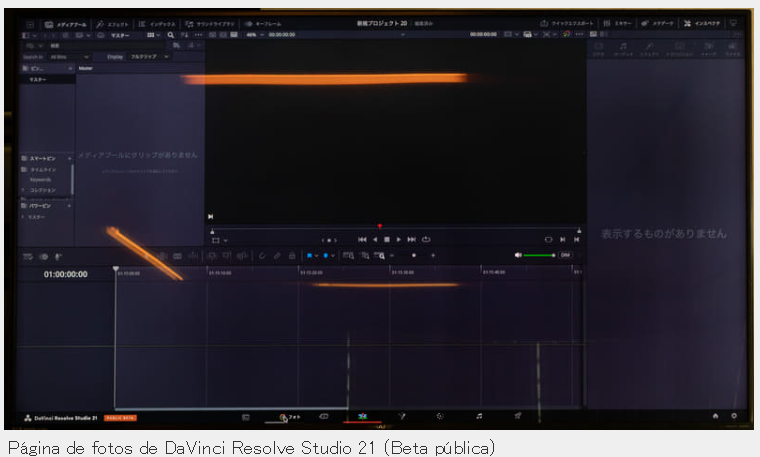Switch to the Fairlight music-note page
The image size is (760, 457).
click(x=479, y=416)
